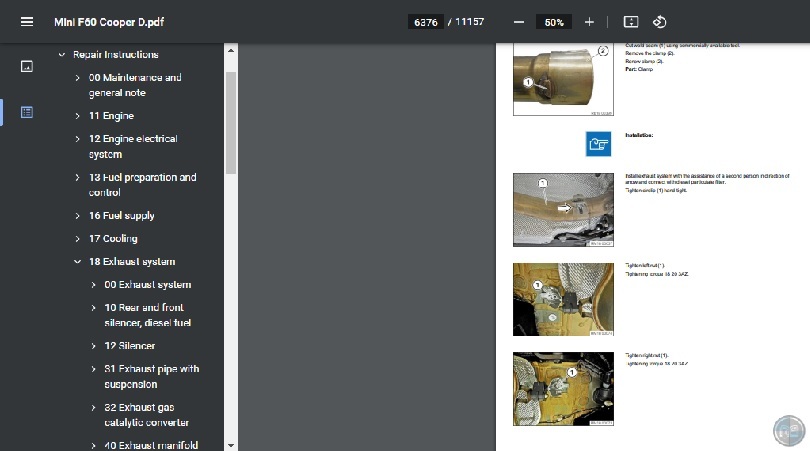Go to 00 Maintenance and general note

(135, 85)
